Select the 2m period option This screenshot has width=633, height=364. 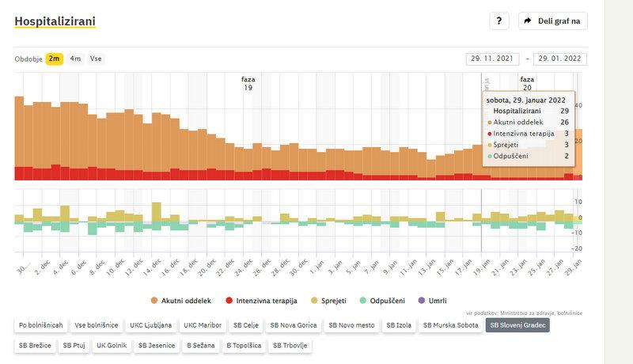coord(54,59)
